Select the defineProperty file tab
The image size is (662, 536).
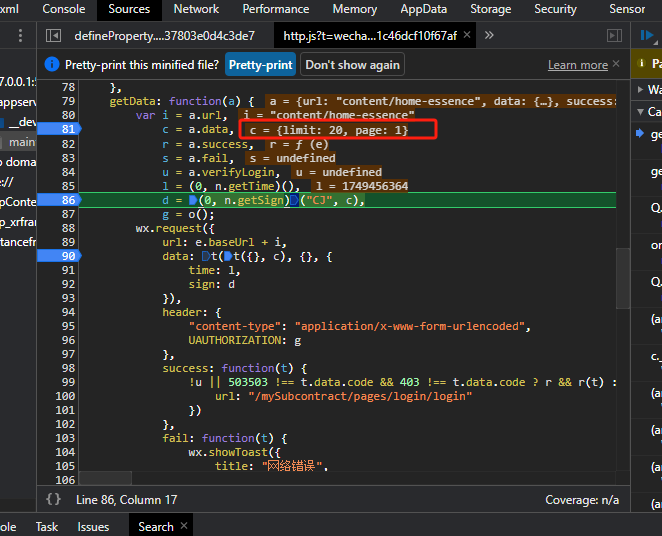coord(165,36)
